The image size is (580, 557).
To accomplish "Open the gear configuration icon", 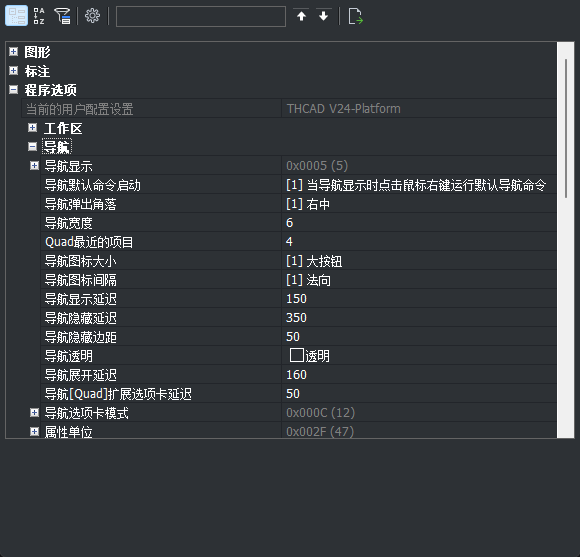I will (92, 16).
